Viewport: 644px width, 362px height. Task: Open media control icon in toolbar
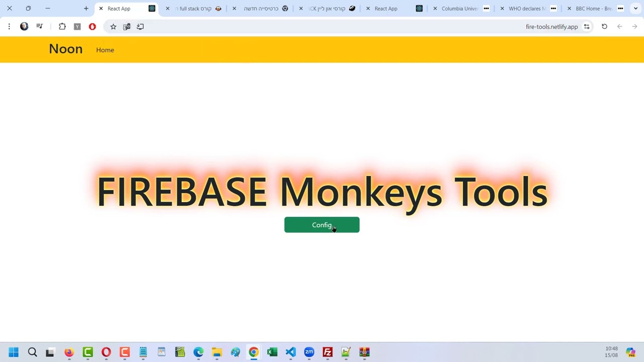39,27
